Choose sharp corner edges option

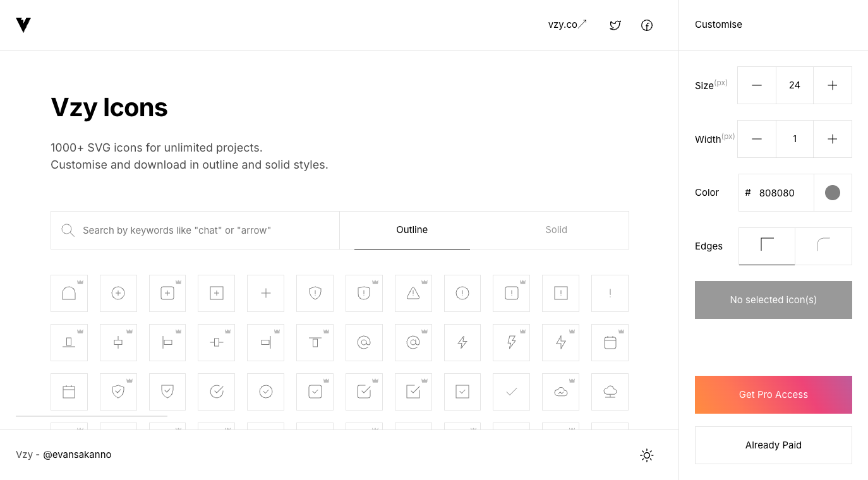[x=767, y=246]
